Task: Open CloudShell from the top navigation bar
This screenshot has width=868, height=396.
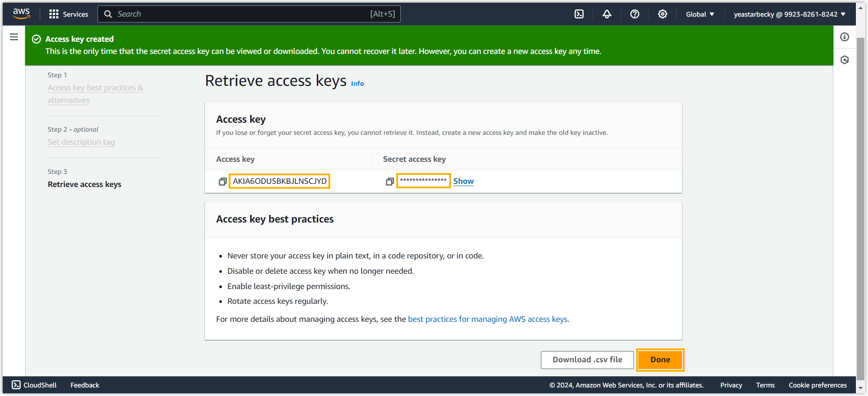Action: pyautogui.click(x=579, y=14)
